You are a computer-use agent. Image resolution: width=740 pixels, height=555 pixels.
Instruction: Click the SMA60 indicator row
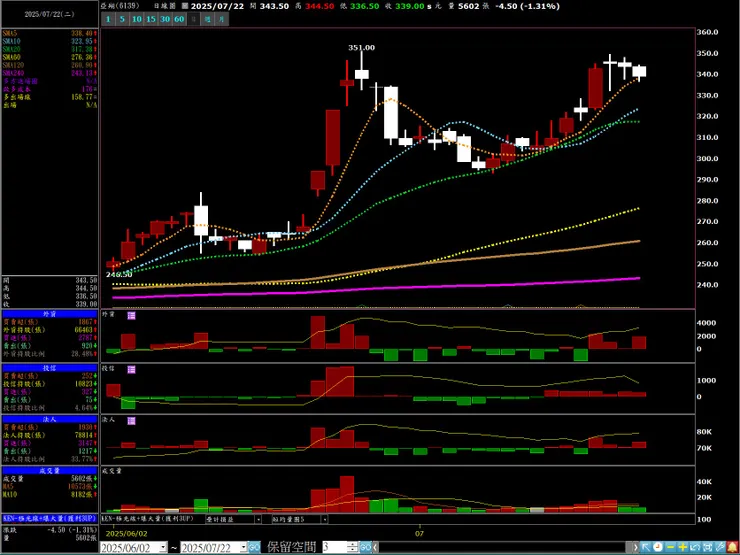(50, 57)
